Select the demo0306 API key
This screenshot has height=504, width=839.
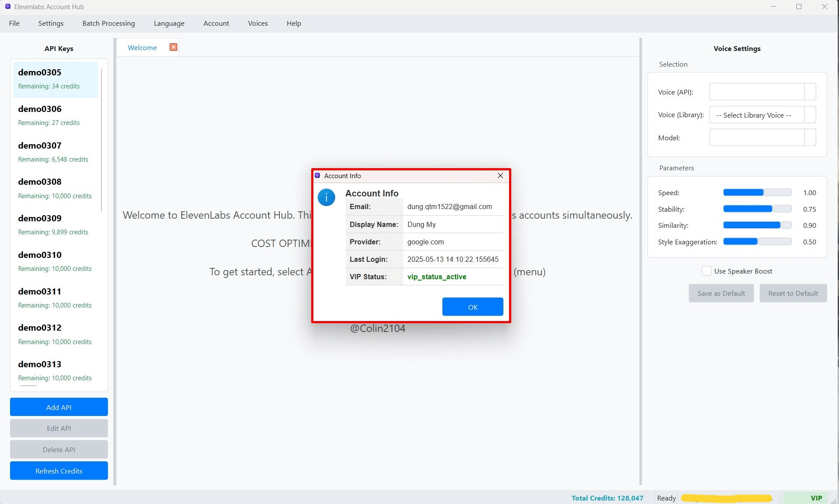[x=55, y=116]
